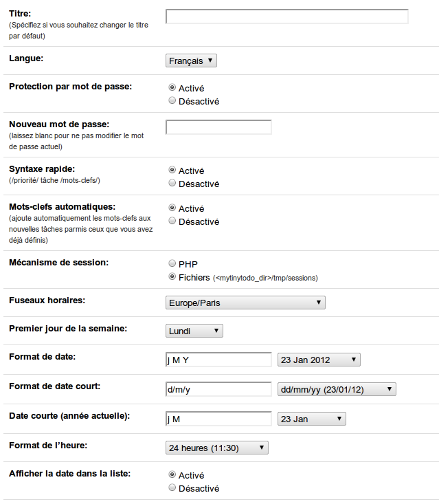Enable Activé for Syntaxe rapide
439x504 pixels.
[x=172, y=171]
